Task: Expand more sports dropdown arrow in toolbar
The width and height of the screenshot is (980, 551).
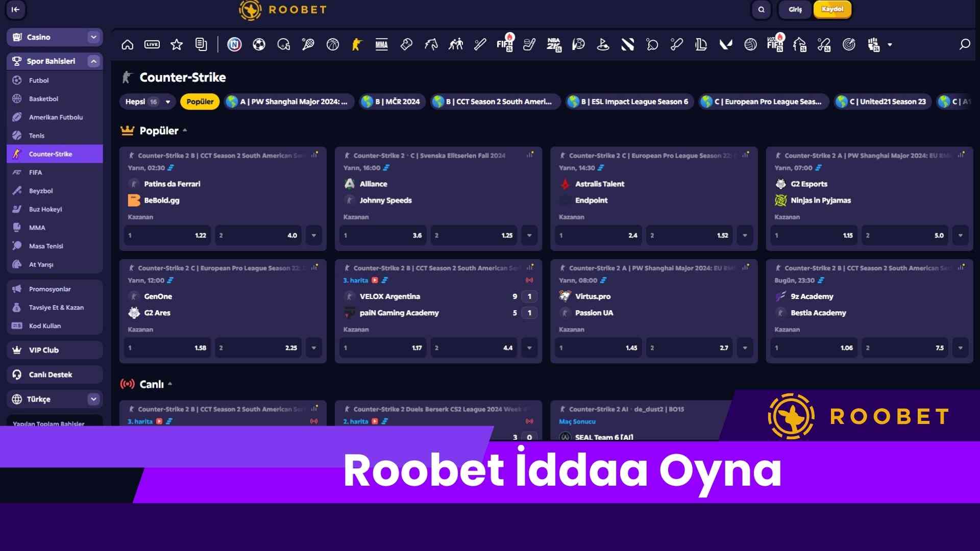Action: click(890, 45)
